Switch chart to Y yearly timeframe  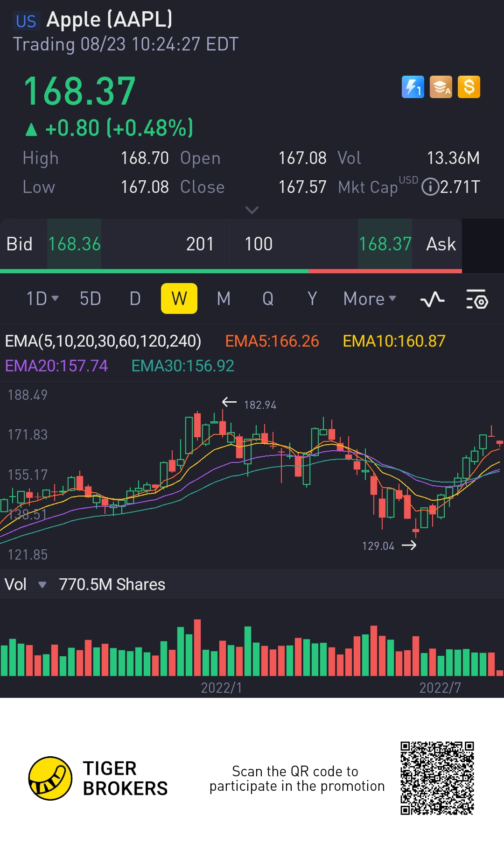(x=312, y=298)
